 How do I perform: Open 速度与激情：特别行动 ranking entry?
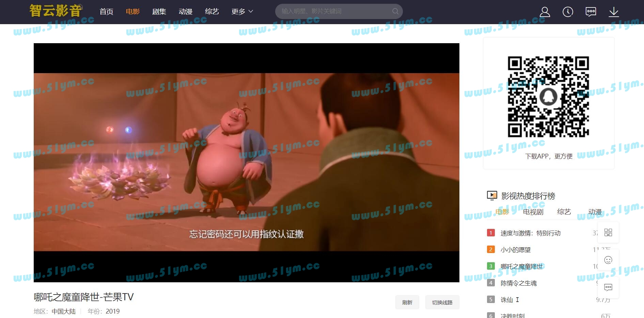531,233
